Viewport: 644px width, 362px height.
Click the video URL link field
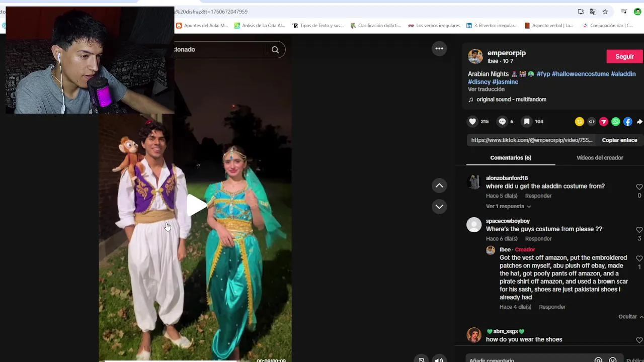point(532,140)
